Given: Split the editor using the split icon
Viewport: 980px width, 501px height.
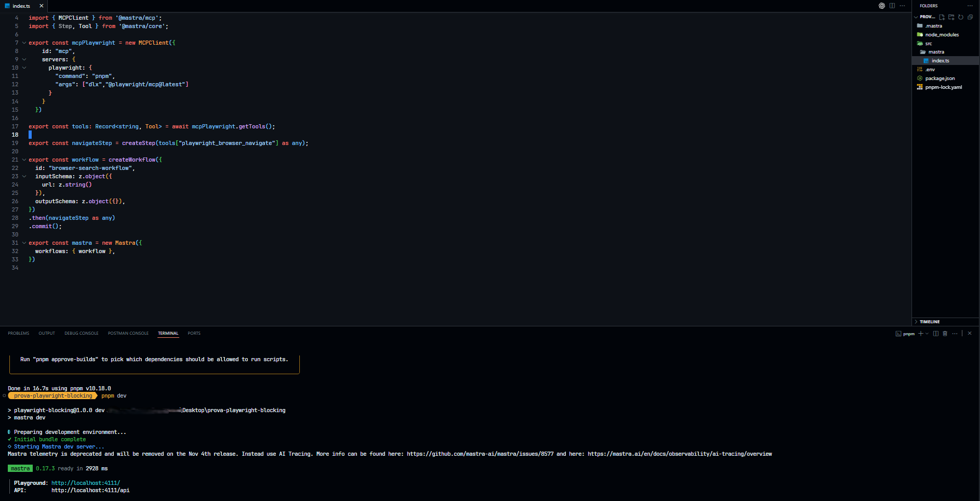Looking at the screenshot, I should point(892,6).
